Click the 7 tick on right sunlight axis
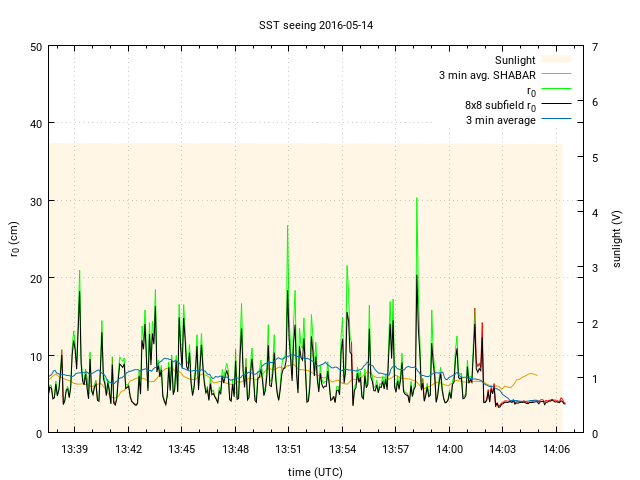 click(x=595, y=47)
